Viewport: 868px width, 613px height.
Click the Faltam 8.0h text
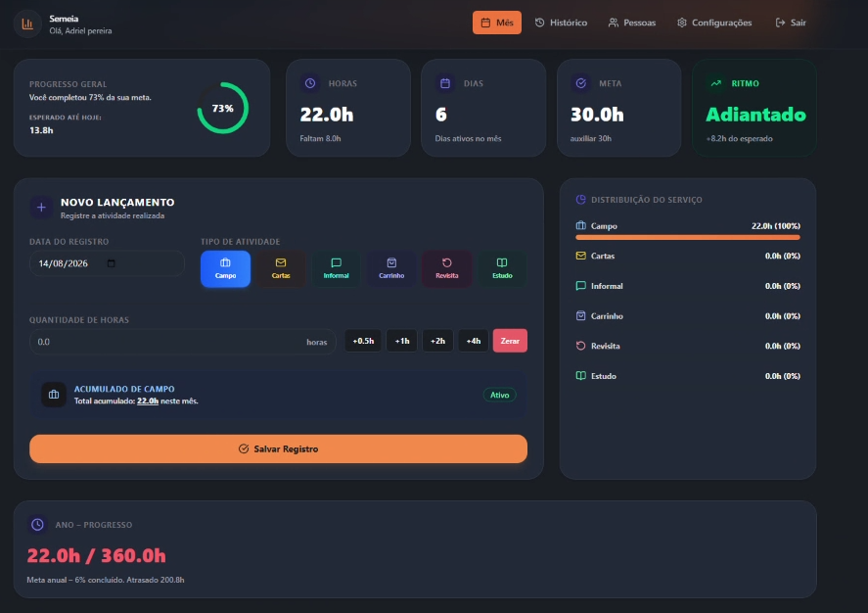pyautogui.click(x=321, y=138)
